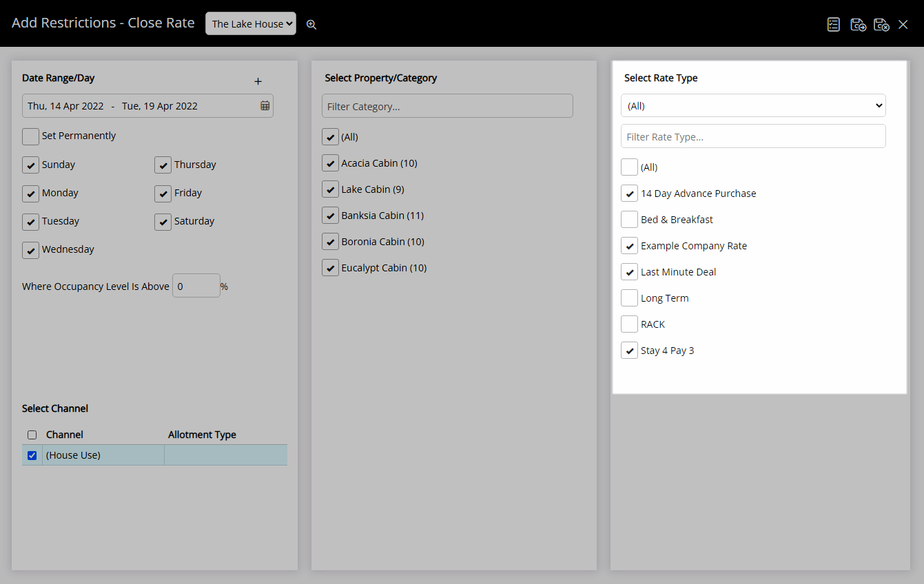924x584 pixels.
Task: Open the (All) rate type dropdown
Action: tap(753, 105)
